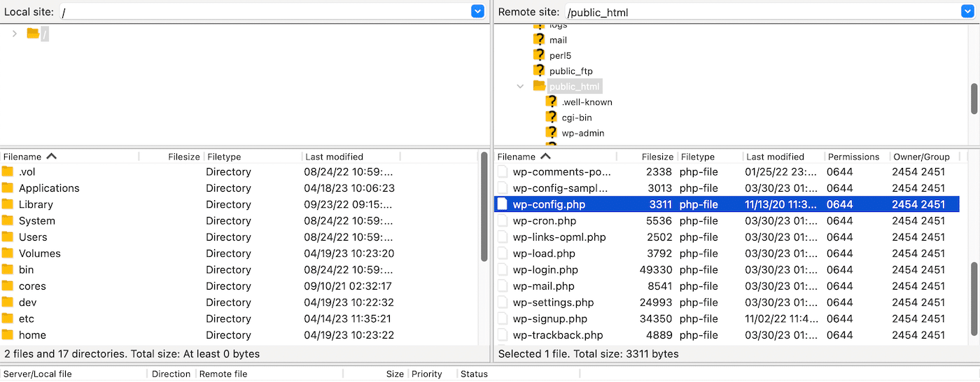Click the perl5 folder question-mark icon
This screenshot has width=980, height=382.
coord(539,55)
